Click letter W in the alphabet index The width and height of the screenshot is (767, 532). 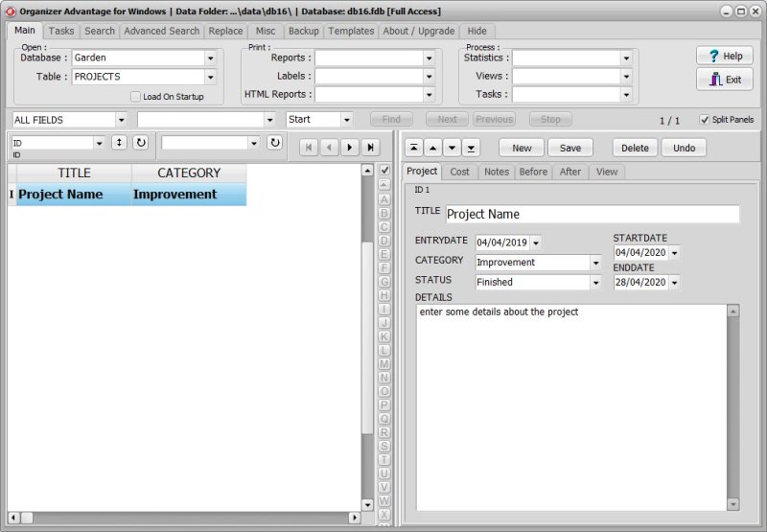(384, 500)
